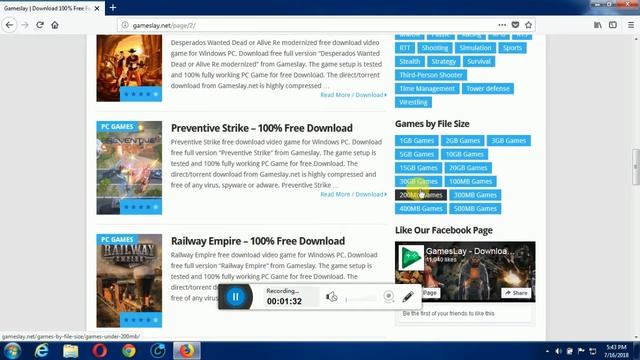Filter by 2GB Games

[x=462, y=141]
